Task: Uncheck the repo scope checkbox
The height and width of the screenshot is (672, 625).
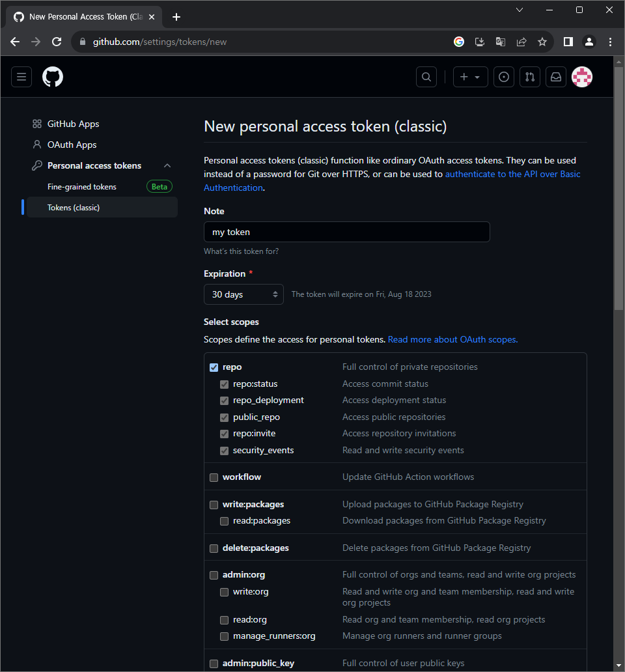Action: (214, 367)
